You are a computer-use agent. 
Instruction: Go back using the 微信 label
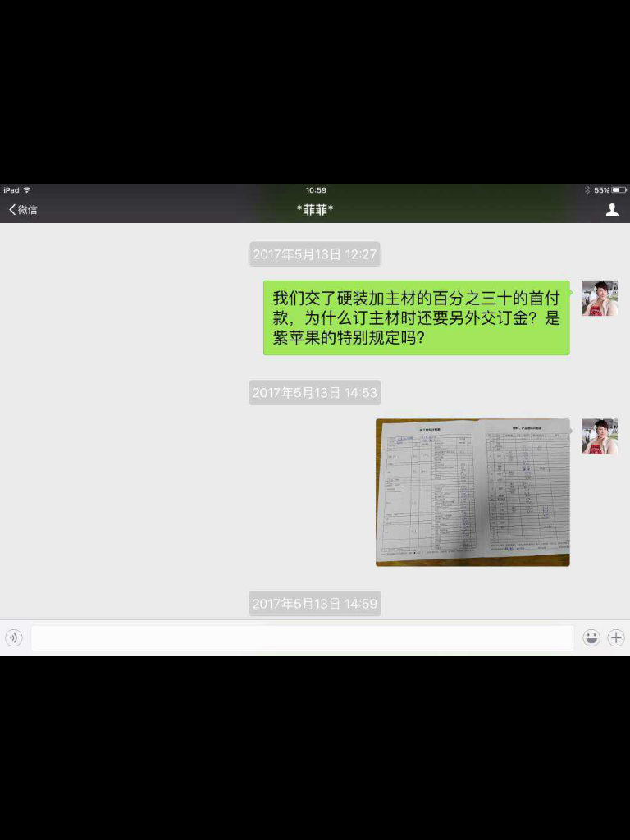coord(28,210)
